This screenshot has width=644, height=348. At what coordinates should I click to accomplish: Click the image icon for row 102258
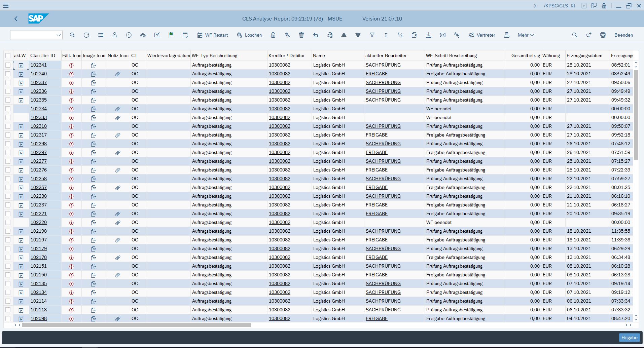tap(94, 179)
